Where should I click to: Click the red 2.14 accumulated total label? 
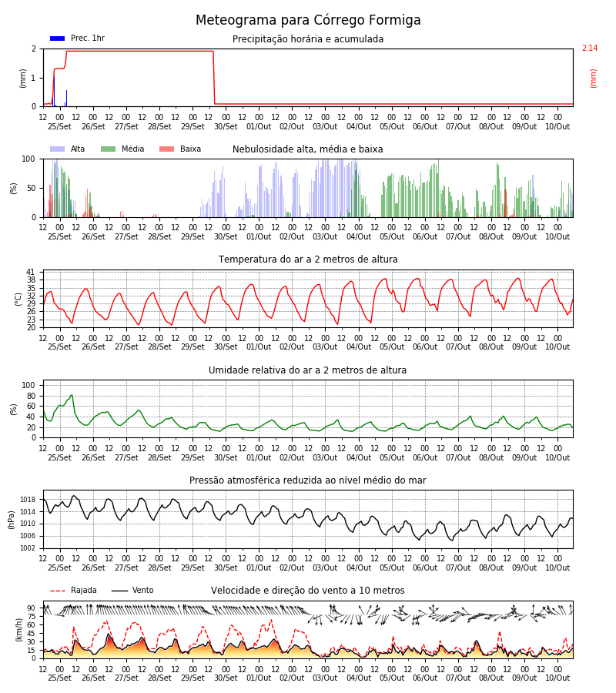[590, 49]
